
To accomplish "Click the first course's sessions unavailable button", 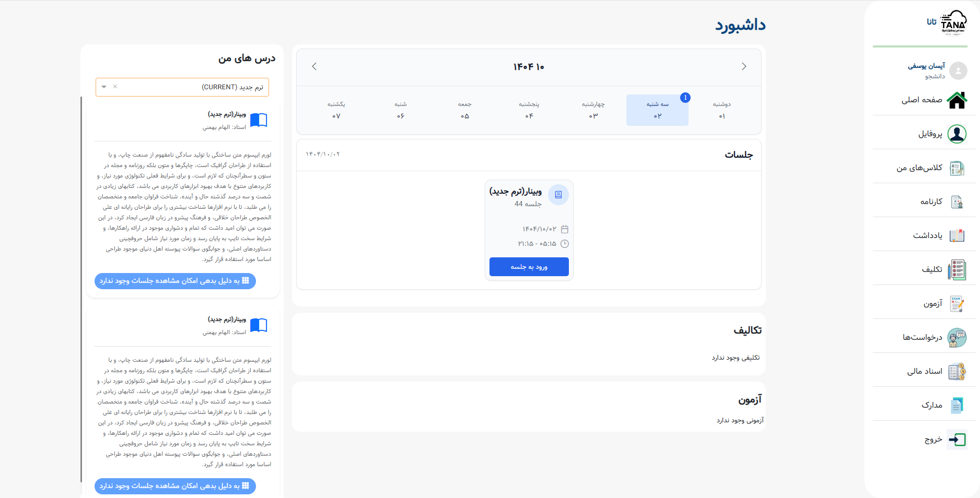I will [175, 281].
